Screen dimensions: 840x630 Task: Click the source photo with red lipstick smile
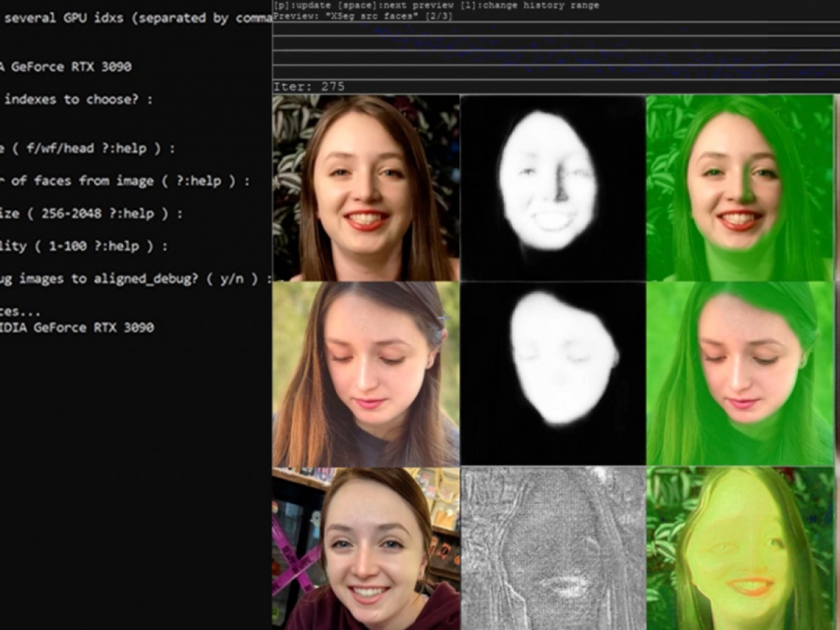[x=366, y=188]
